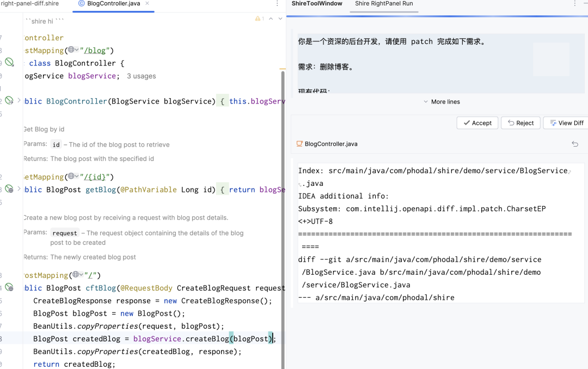Switch to the BlogController.java editor tab
The width and height of the screenshot is (588, 369).
pos(113,4)
